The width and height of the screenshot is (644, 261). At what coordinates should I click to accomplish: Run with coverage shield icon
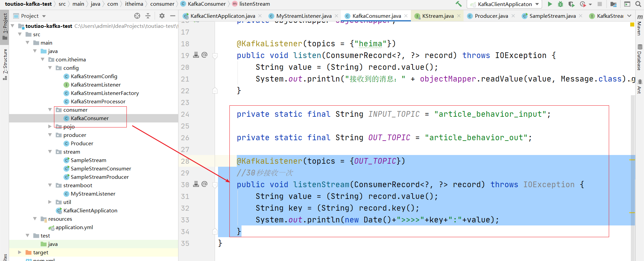572,4
